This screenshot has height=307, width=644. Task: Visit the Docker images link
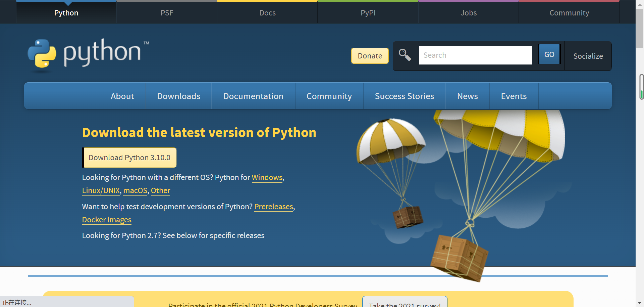[107, 220]
